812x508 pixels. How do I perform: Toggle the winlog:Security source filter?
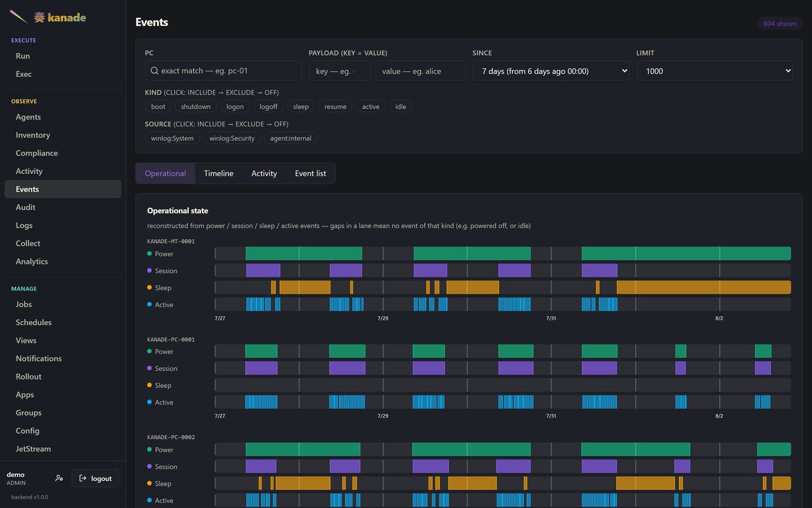pyautogui.click(x=232, y=138)
